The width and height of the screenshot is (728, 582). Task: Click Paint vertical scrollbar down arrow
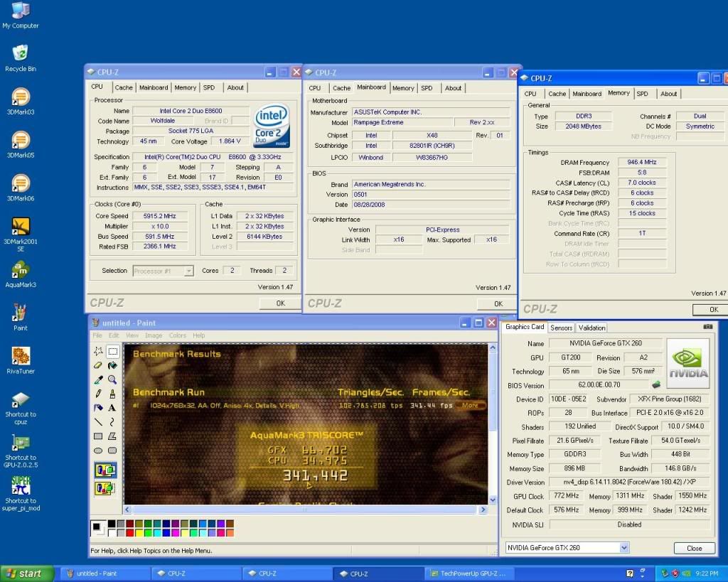(x=493, y=500)
